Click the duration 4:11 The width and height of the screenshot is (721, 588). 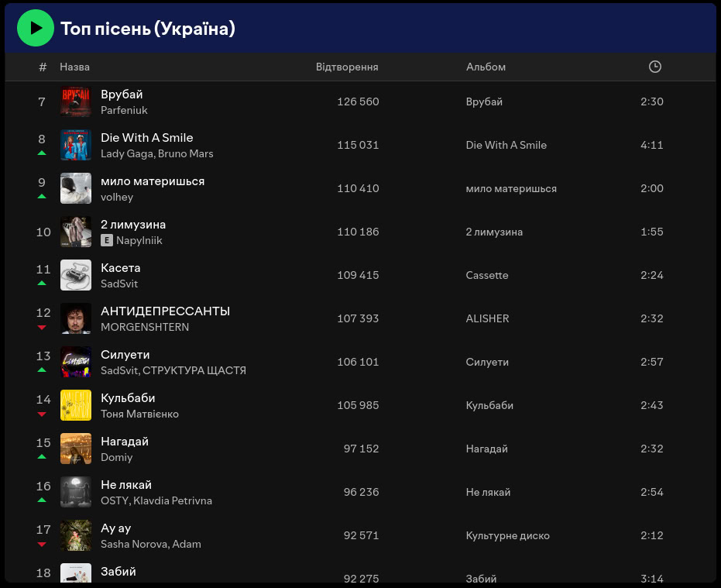pos(651,145)
